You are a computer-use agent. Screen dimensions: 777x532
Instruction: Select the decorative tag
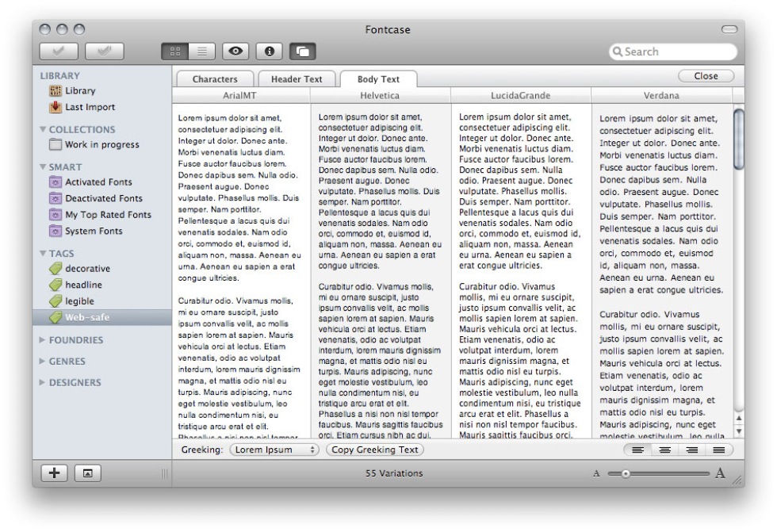click(87, 269)
